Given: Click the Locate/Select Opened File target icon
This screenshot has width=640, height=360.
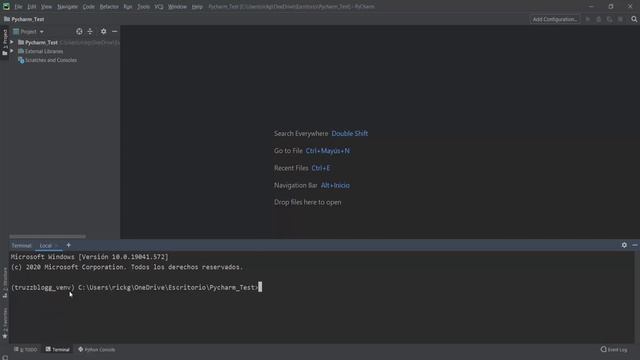Looking at the screenshot, I should (x=79, y=31).
